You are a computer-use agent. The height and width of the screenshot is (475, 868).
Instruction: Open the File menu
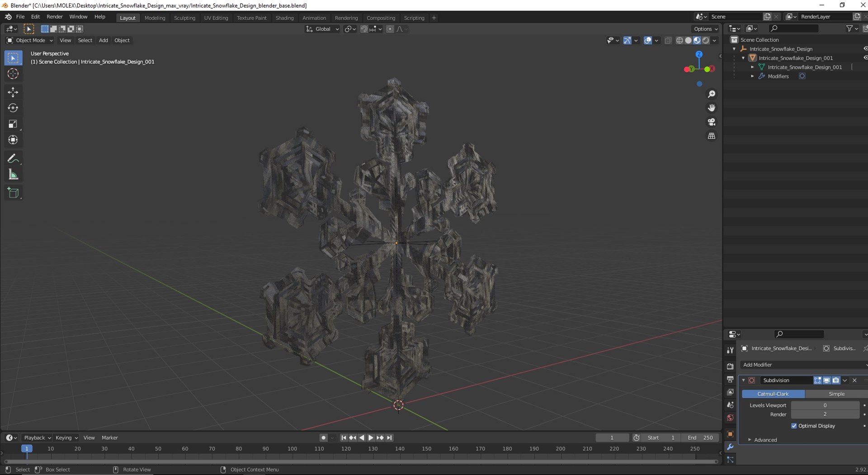click(20, 17)
